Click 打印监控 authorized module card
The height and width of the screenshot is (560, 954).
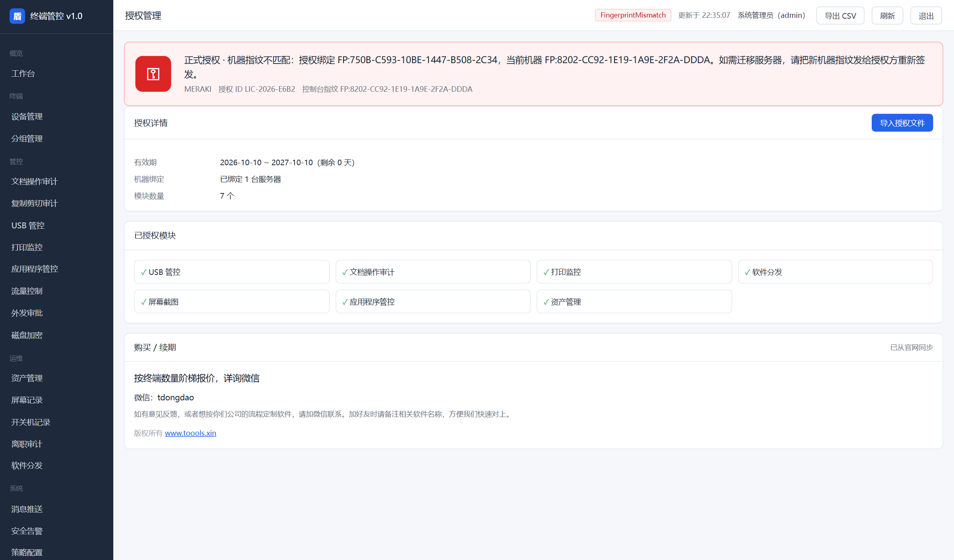(634, 272)
